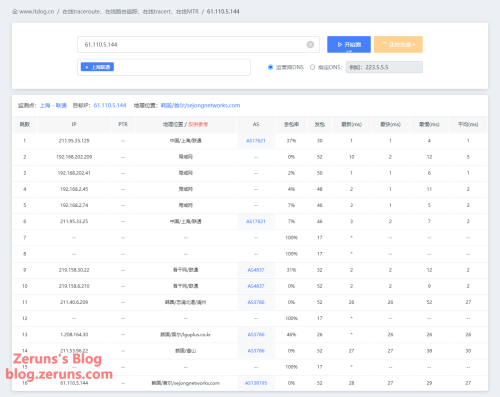Remove the 上海联通 node tag via its x

click(87, 67)
